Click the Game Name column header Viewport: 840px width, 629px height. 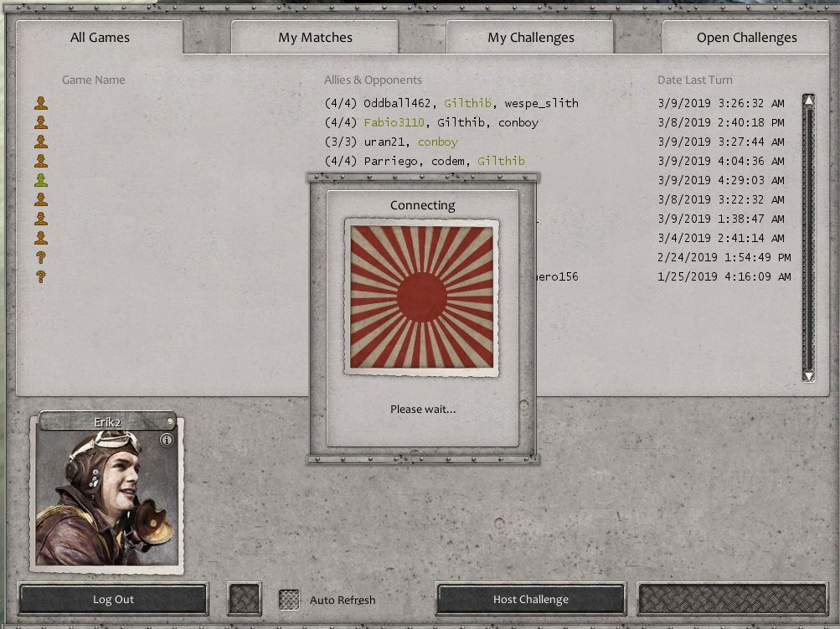(x=94, y=80)
